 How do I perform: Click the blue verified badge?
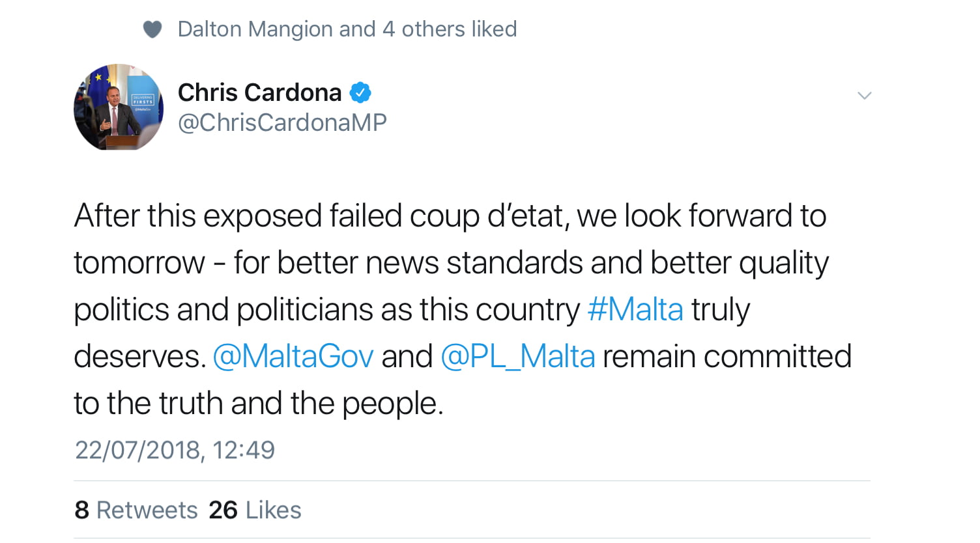pyautogui.click(x=360, y=93)
